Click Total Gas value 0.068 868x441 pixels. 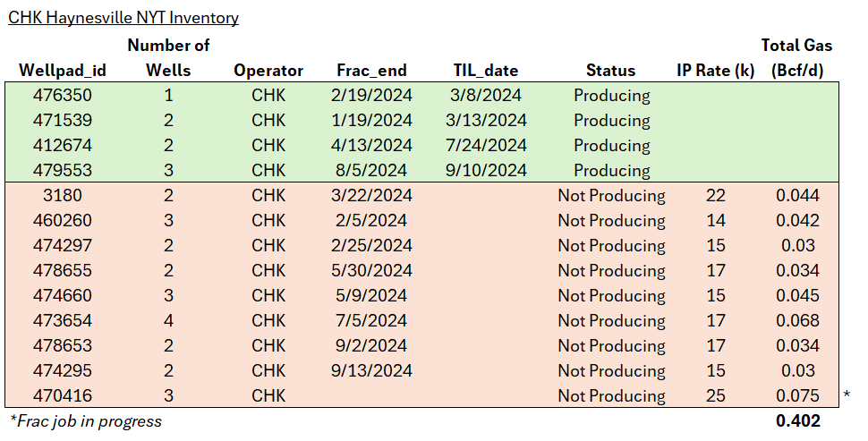pos(796,321)
